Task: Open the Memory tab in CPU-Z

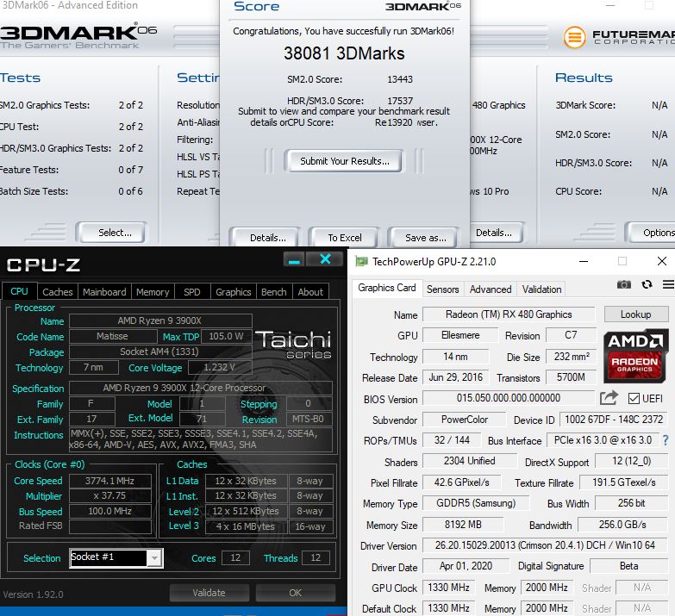Action: pyautogui.click(x=153, y=292)
